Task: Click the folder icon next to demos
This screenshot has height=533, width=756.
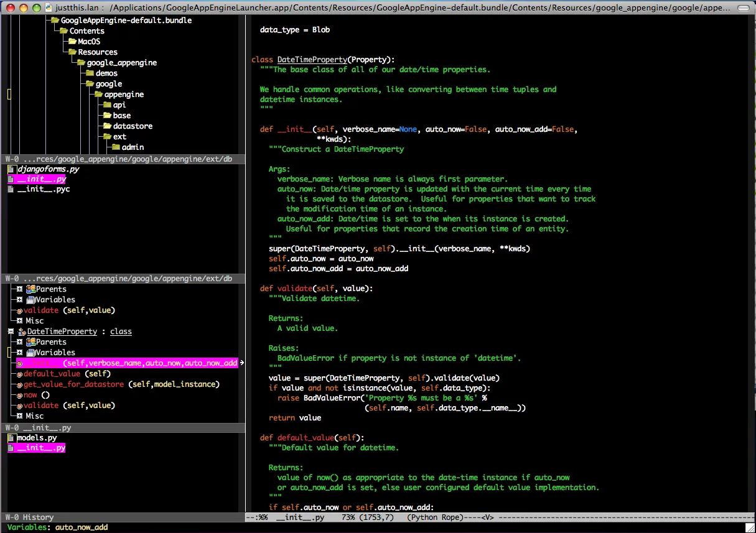Action: click(x=90, y=73)
